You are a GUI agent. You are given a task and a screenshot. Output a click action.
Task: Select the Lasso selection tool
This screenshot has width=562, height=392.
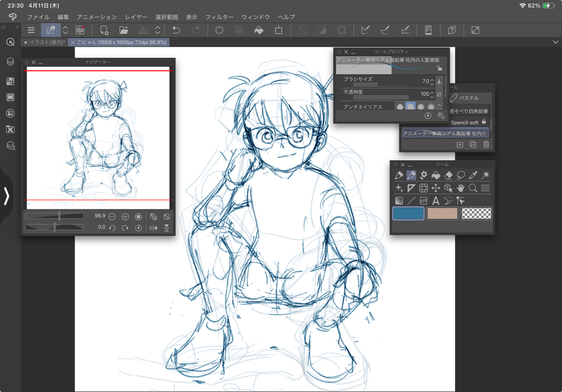[461, 175]
